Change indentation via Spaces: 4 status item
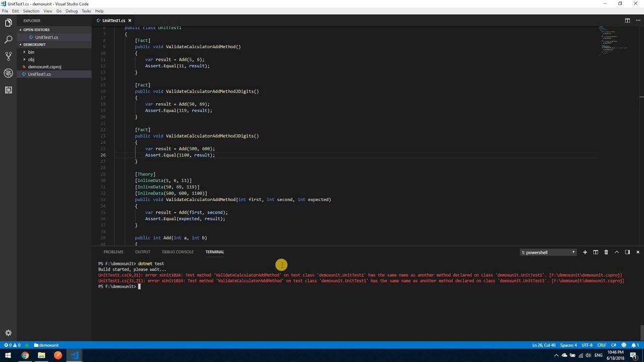 [x=569, y=345]
